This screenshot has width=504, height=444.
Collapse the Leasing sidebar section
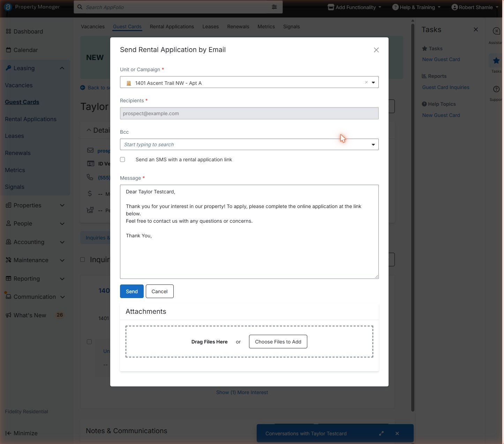62,68
